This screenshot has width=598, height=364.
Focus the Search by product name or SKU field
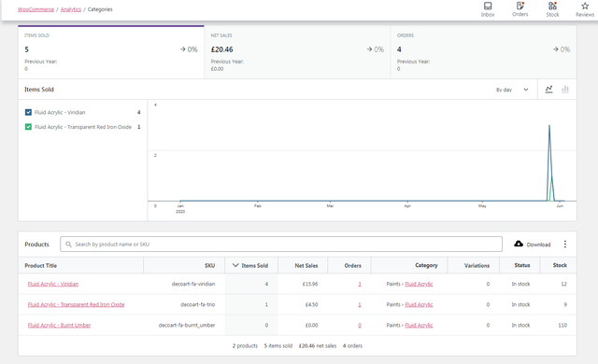pos(281,244)
